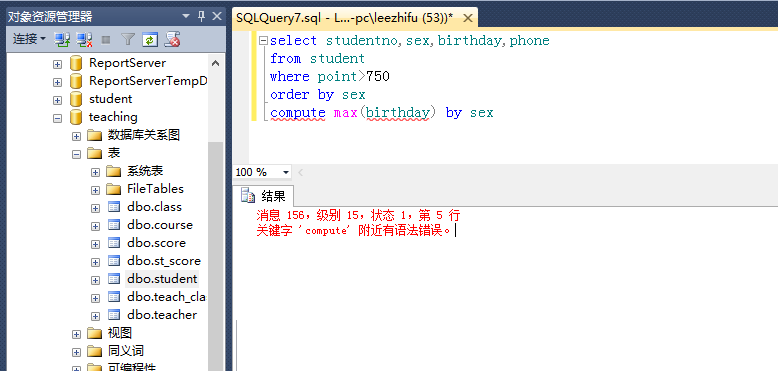Viewport: 778px width, 371px height.
Task: Select the FileTables folder
Action: (155, 189)
